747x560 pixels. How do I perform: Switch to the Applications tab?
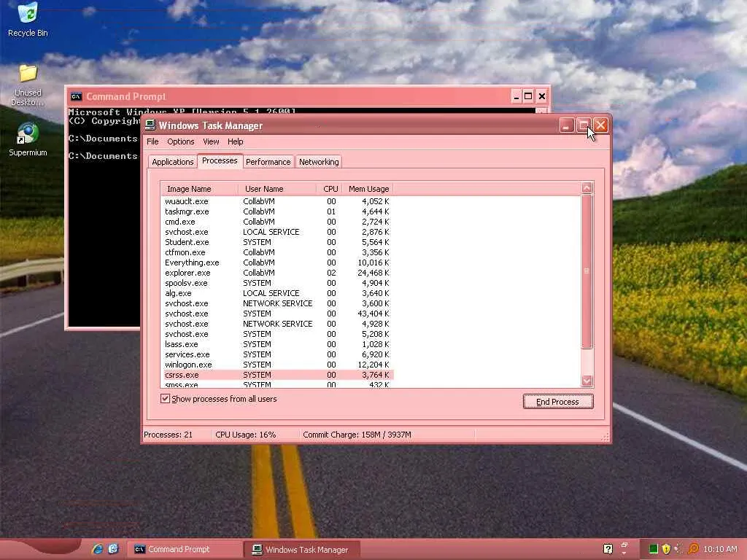pos(172,162)
